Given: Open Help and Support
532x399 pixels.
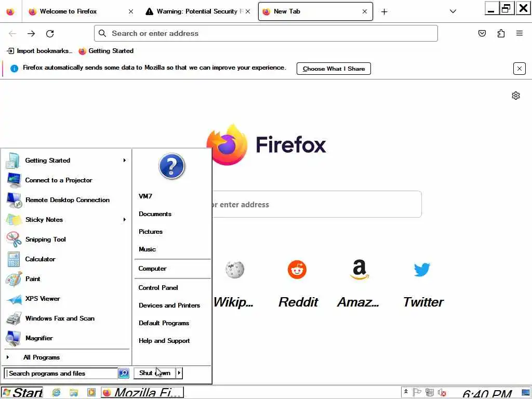Looking at the screenshot, I should coord(164,341).
